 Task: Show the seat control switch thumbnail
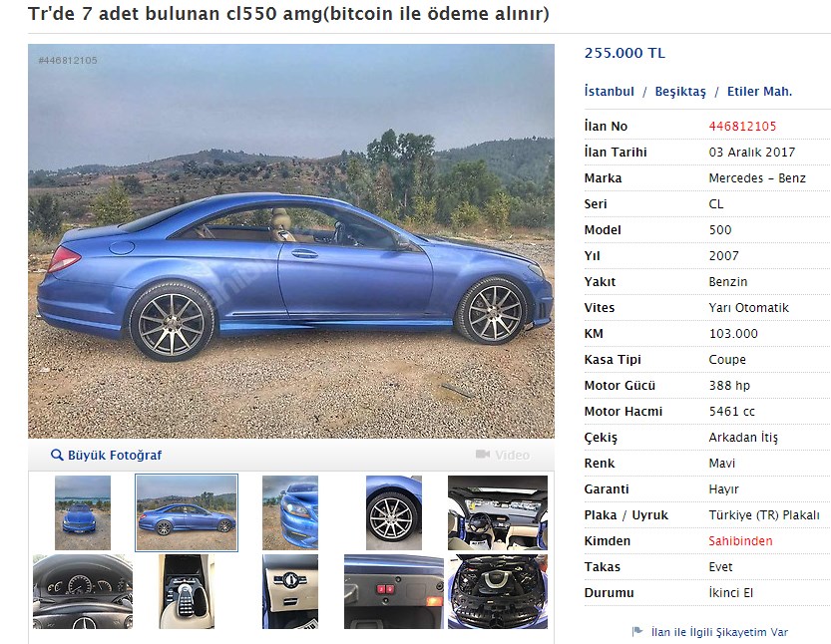pos(290,591)
